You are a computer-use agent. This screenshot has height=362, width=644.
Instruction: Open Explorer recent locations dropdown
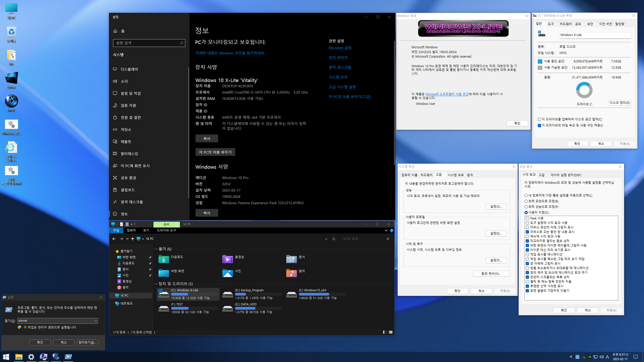pos(127,239)
